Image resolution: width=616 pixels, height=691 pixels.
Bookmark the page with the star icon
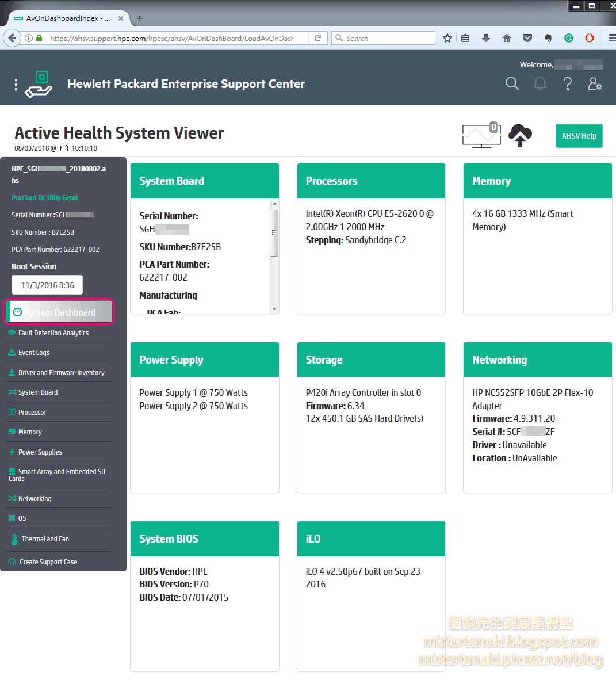(447, 37)
